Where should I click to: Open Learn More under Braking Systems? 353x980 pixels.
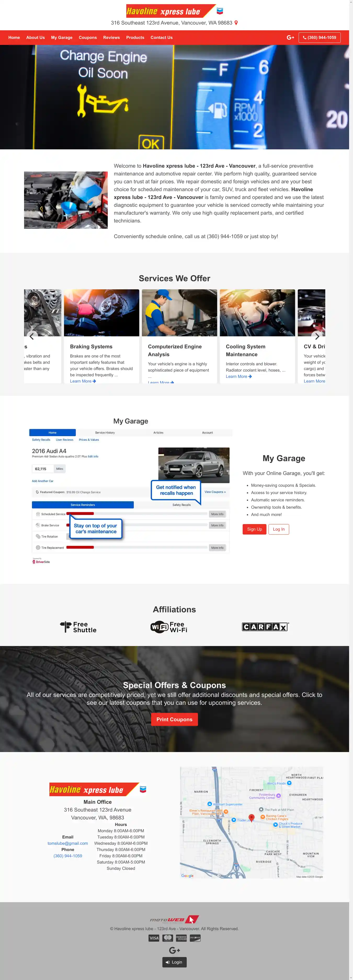(83, 381)
